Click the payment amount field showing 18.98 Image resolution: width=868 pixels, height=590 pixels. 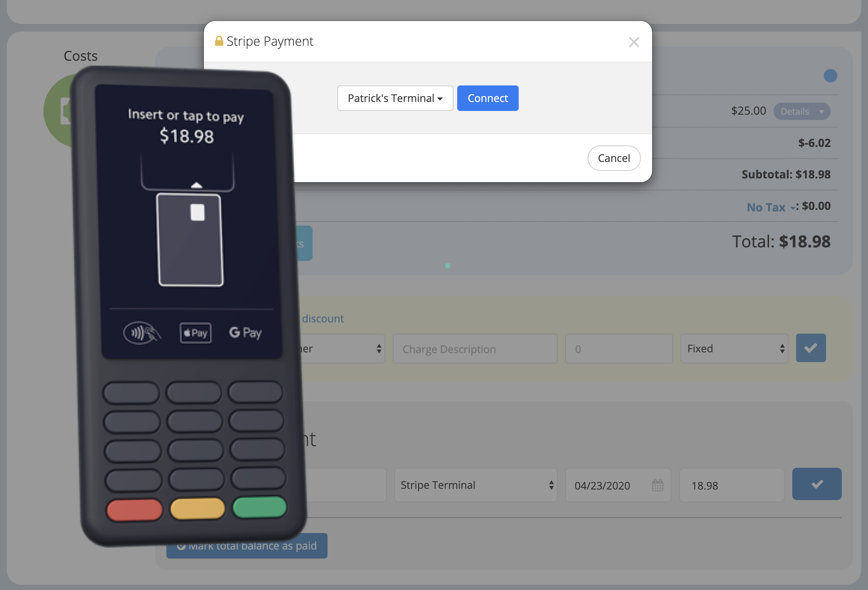pos(732,485)
